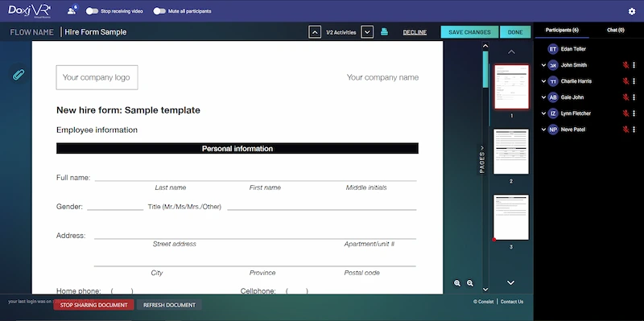Click document scrollbar up arrow

point(485,46)
